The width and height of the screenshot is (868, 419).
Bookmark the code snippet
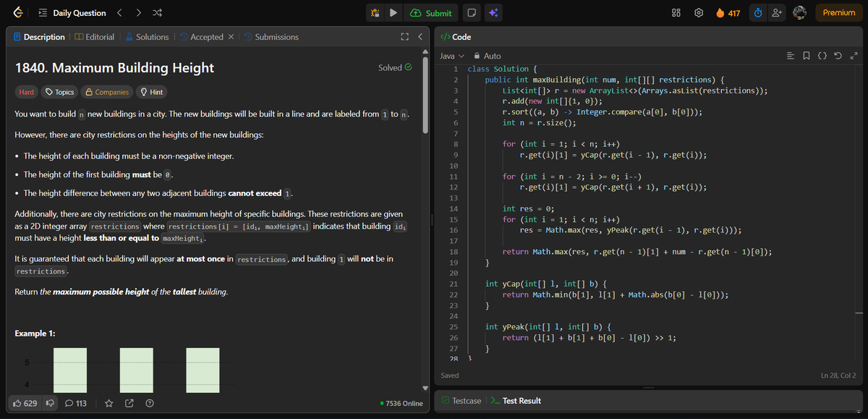tap(807, 56)
